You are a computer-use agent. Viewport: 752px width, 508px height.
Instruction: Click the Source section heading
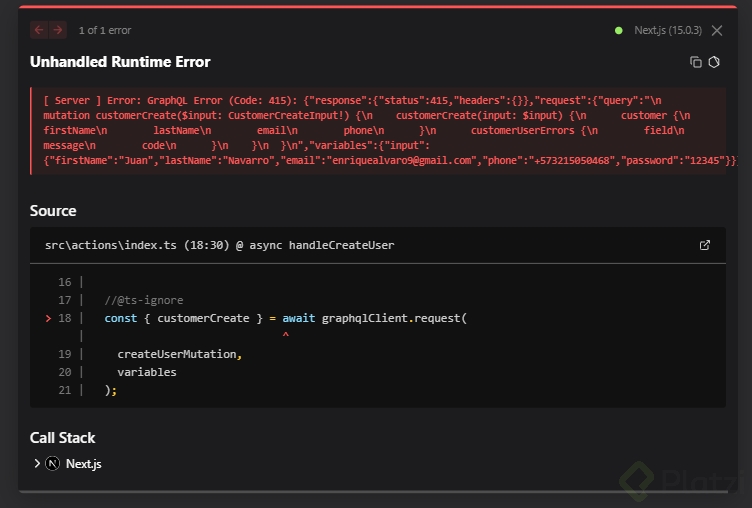pos(53,211)
